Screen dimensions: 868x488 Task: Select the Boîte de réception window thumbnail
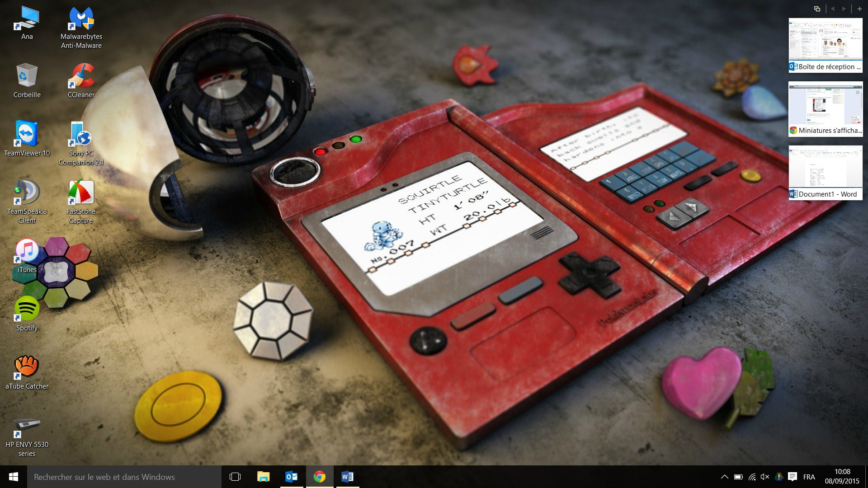[826, 45]
